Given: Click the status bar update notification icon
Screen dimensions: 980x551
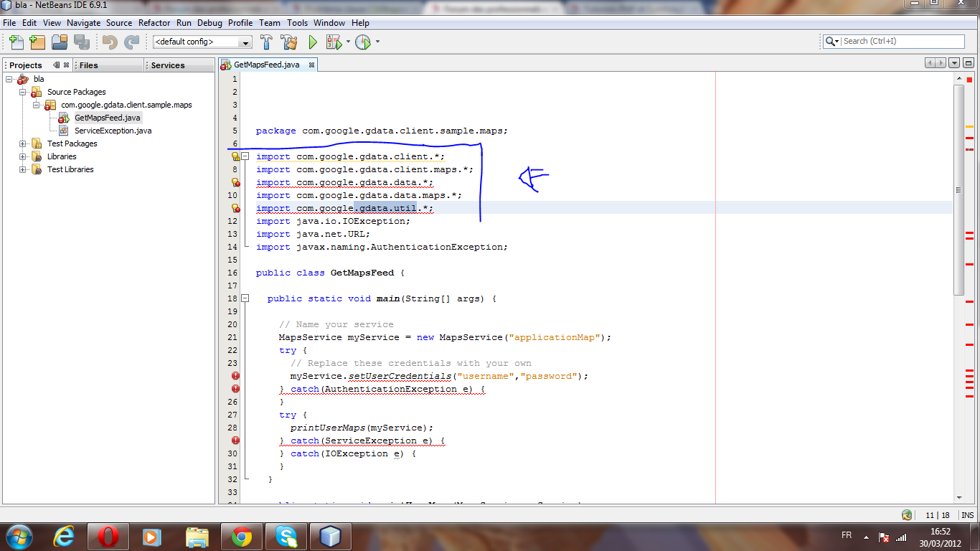Looking at the screenshot, I should pos(907,515).
